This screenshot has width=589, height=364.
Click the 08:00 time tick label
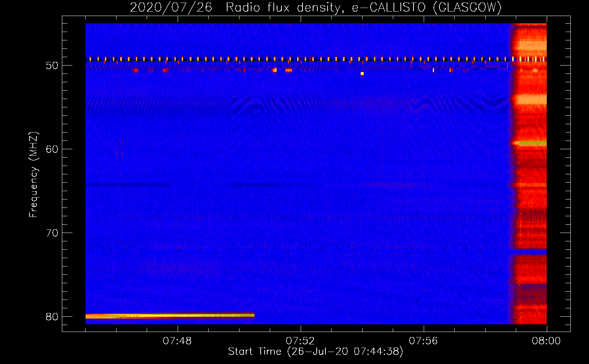coord(546,341)
